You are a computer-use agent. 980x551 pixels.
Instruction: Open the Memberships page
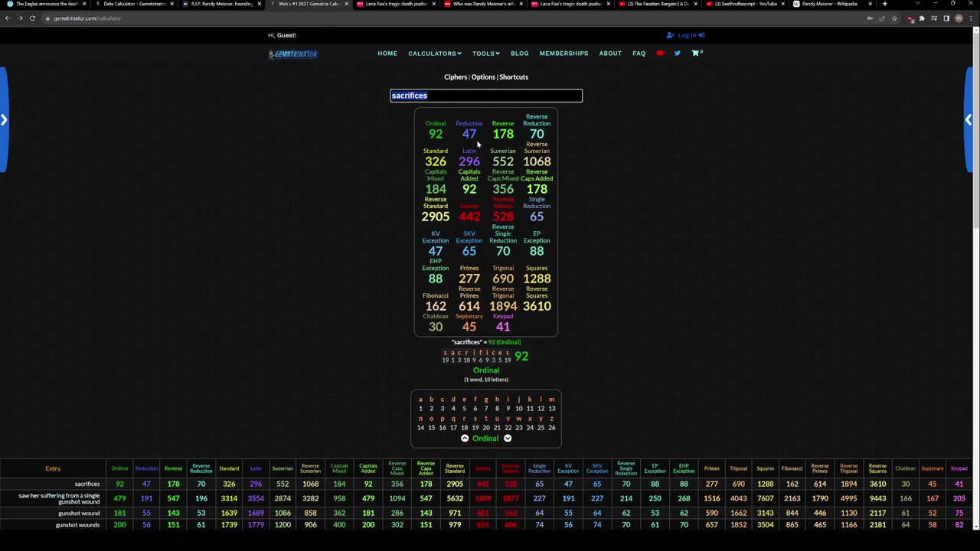[563, 54]
